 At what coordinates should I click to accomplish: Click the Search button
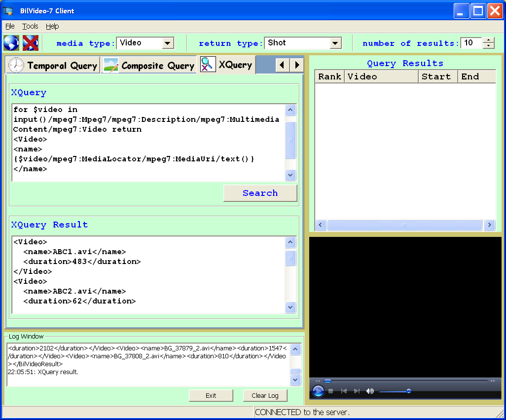pyautogui.click(x=260, y=193)
